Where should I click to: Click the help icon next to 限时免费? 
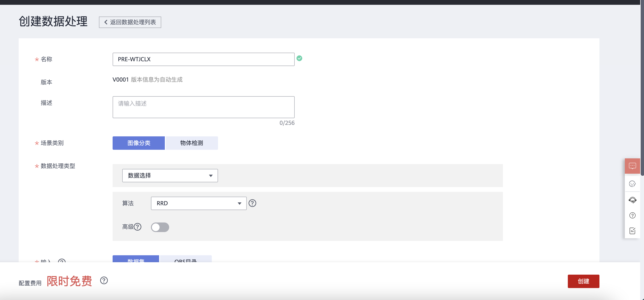tap(104, 281)
